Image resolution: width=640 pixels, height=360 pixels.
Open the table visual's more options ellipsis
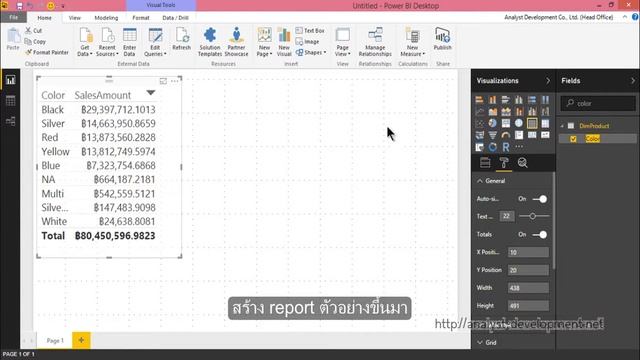coord(175,81)
